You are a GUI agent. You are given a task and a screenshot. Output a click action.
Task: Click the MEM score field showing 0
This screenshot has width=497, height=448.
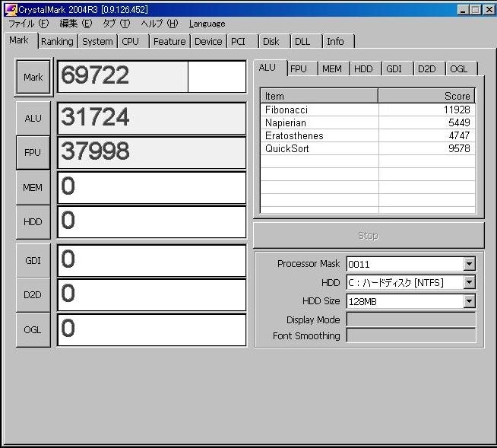151,188
